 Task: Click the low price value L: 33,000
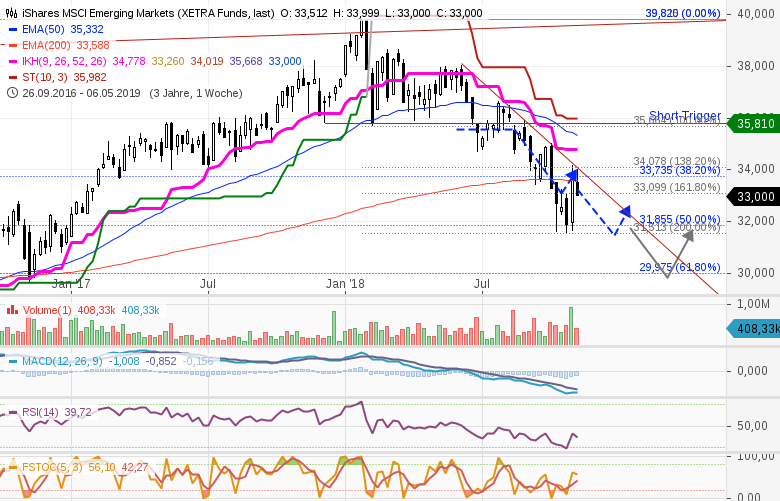coord(407,13)
